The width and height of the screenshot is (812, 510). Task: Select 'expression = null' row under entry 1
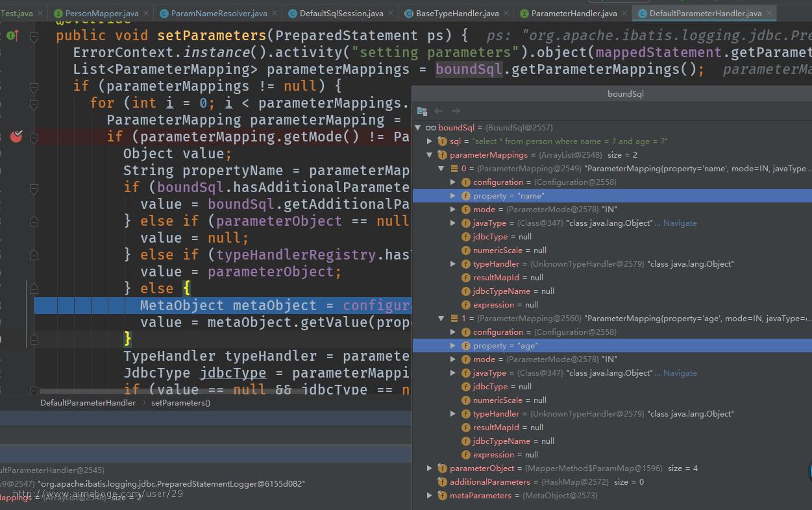612,455
